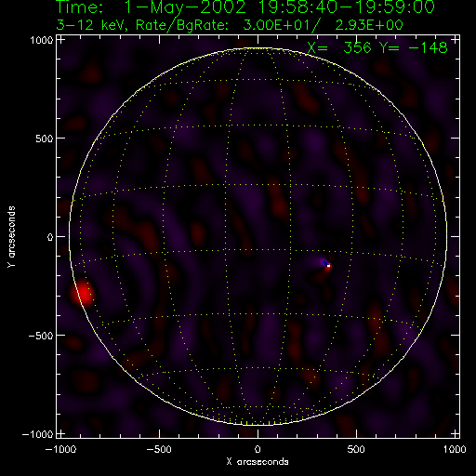Click the Y arcseconds axis label
Viewport: 476px width, 476px height.
click(11, 237)
